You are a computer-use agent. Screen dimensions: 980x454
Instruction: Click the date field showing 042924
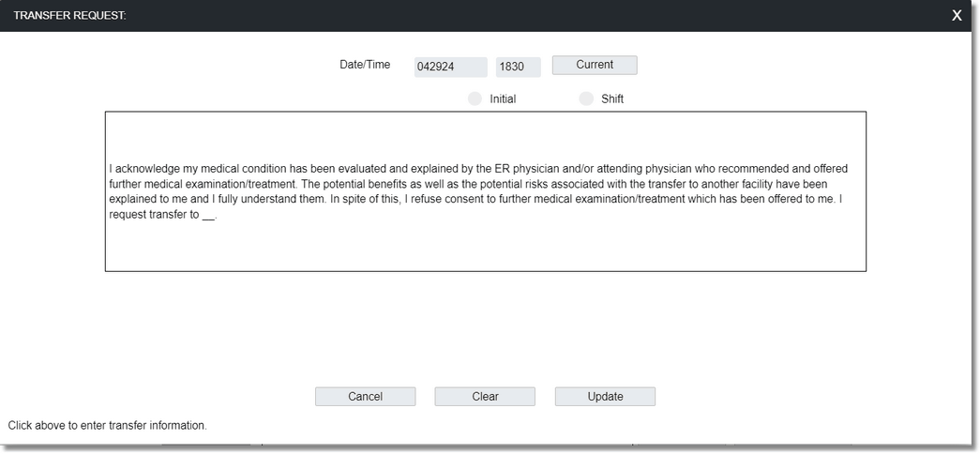(451, 67)
